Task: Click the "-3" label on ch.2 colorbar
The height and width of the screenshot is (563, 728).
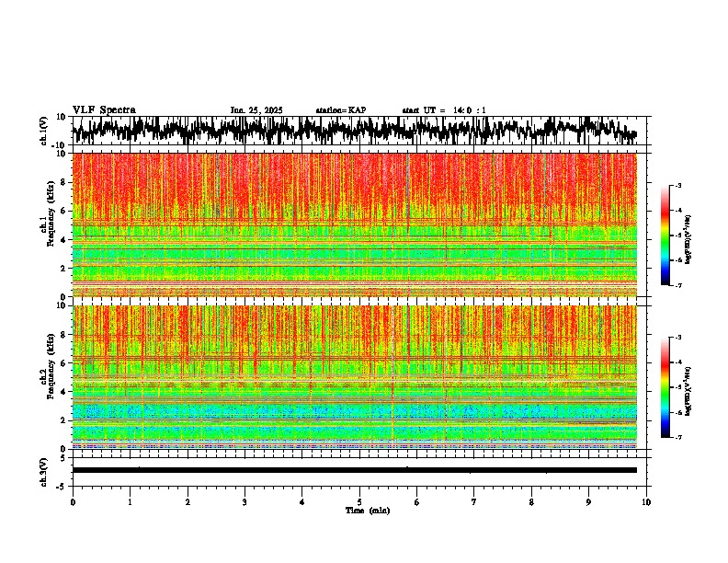Action: click(677, 337)
